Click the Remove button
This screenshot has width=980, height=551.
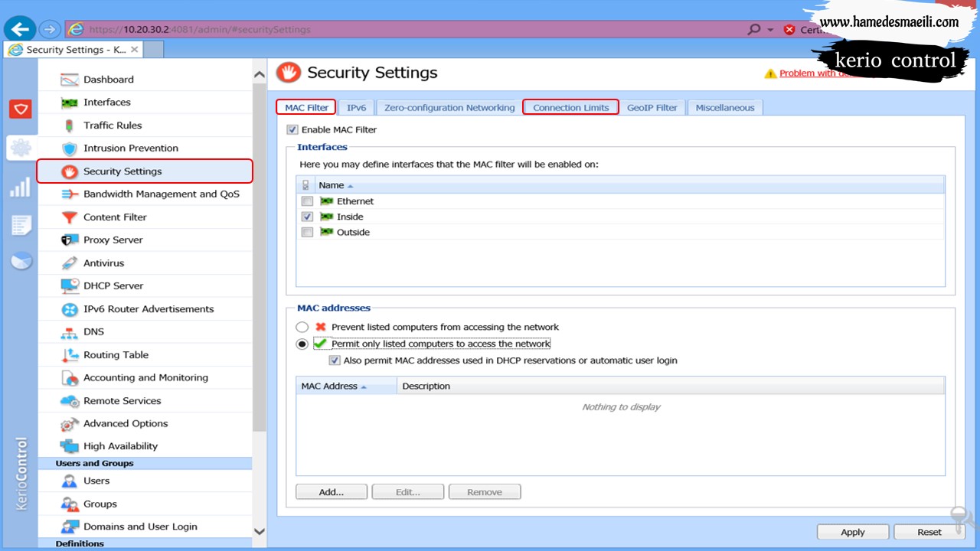point(485,492)
